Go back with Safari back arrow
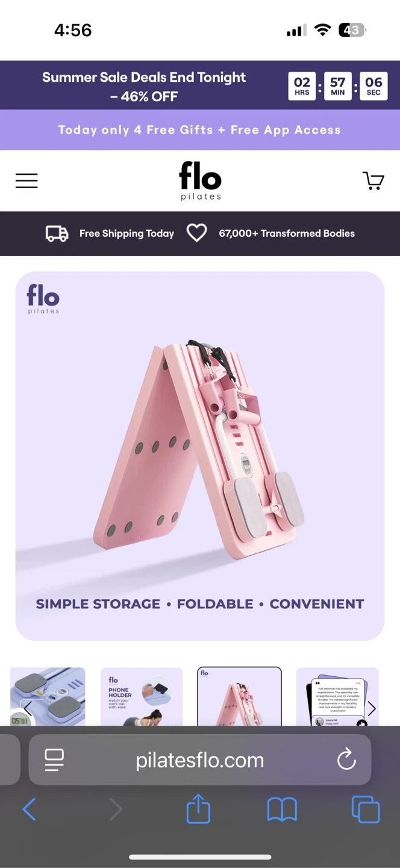This screenshot has height=868, width=400. click(x=29, y=810)
